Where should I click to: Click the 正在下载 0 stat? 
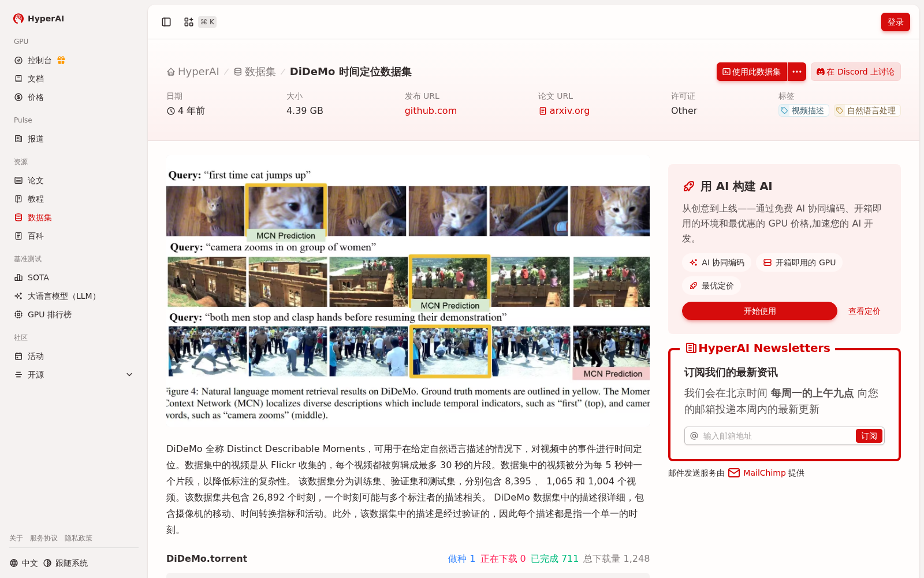[503, 558]
